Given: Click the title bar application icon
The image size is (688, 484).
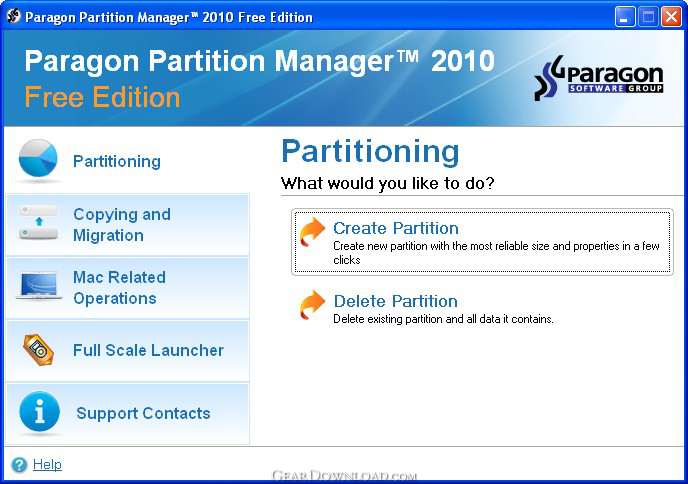Looking at the screenshot, I should 14,17.
